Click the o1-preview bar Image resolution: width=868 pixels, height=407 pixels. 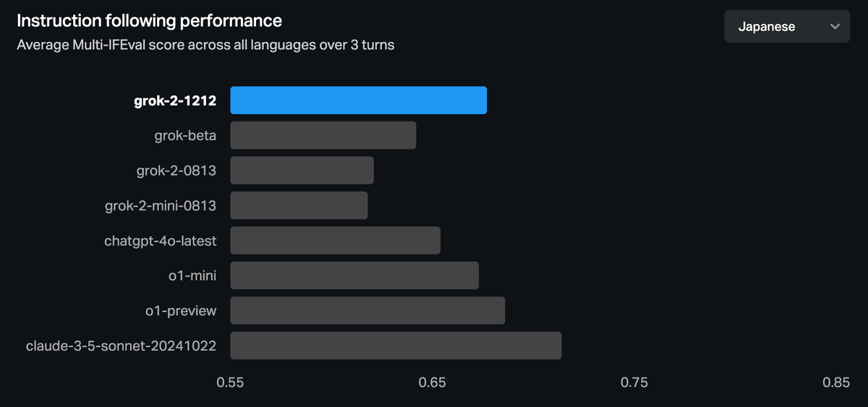point(367,310)
